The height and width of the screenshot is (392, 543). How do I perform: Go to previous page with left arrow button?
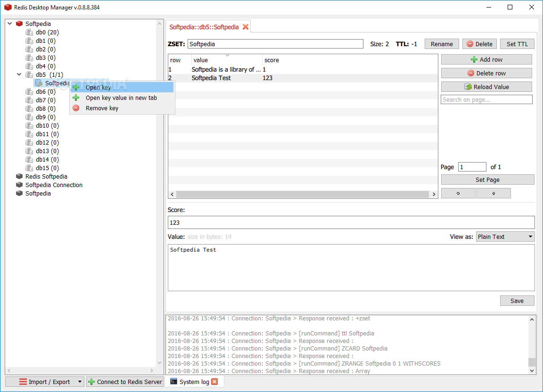pyautogui.click(x=458, y=193)
